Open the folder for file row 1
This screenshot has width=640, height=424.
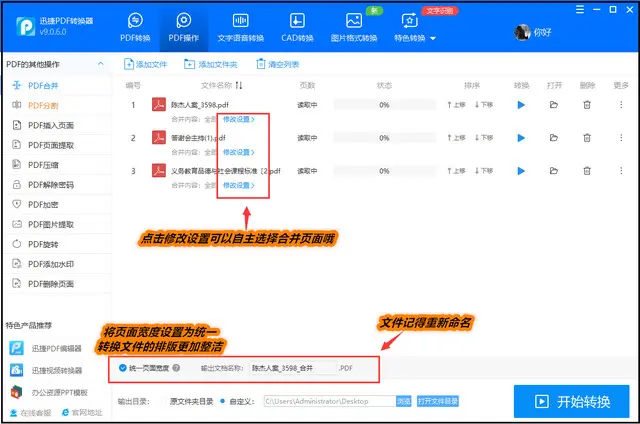pos(553,105)
